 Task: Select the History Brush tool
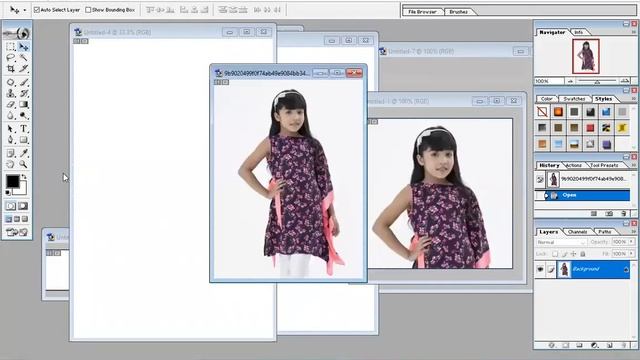24,93
